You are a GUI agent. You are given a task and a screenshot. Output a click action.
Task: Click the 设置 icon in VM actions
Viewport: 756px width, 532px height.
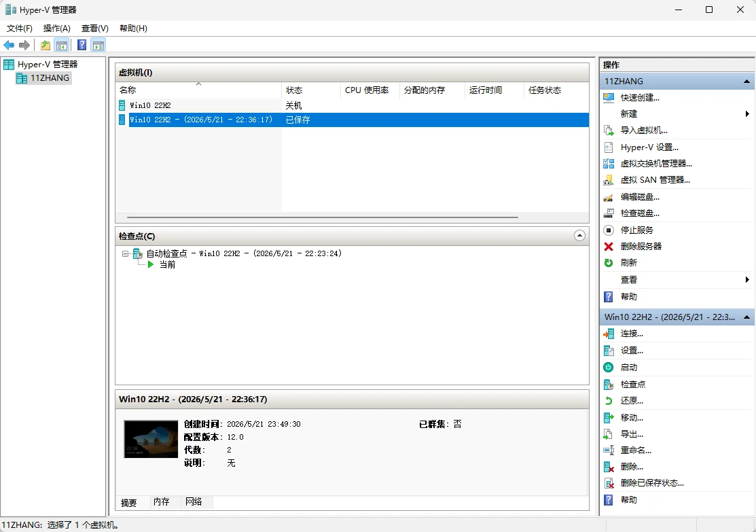coord(609,351)
